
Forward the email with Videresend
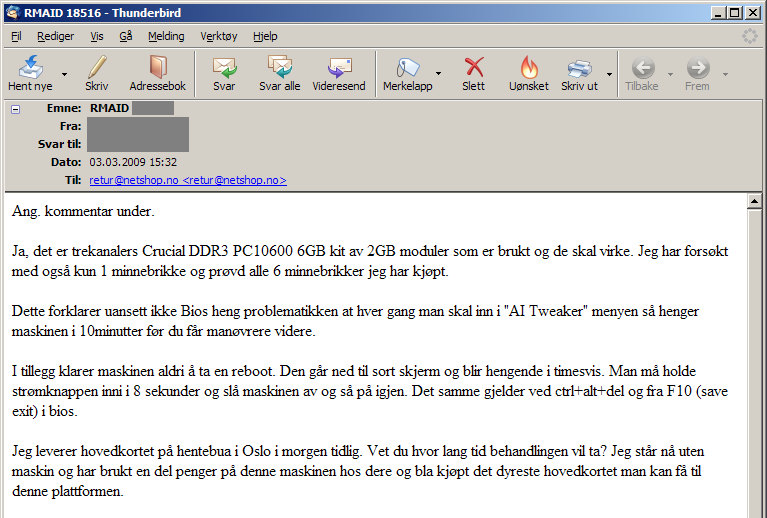click(x=338, y=73)
